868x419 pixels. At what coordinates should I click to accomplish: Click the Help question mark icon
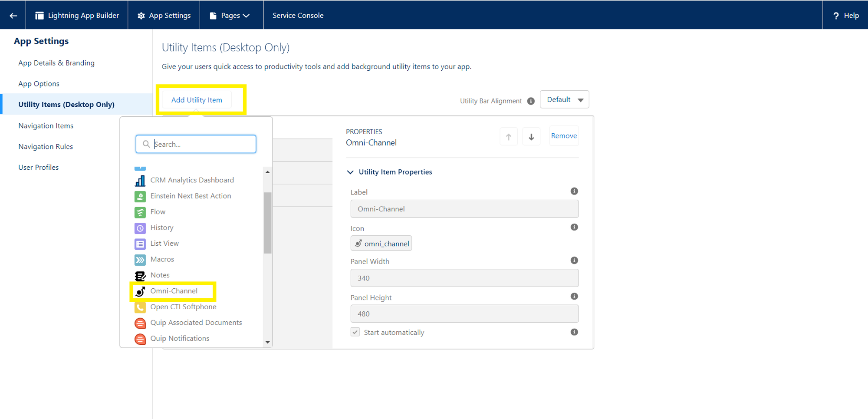point(836,16)
